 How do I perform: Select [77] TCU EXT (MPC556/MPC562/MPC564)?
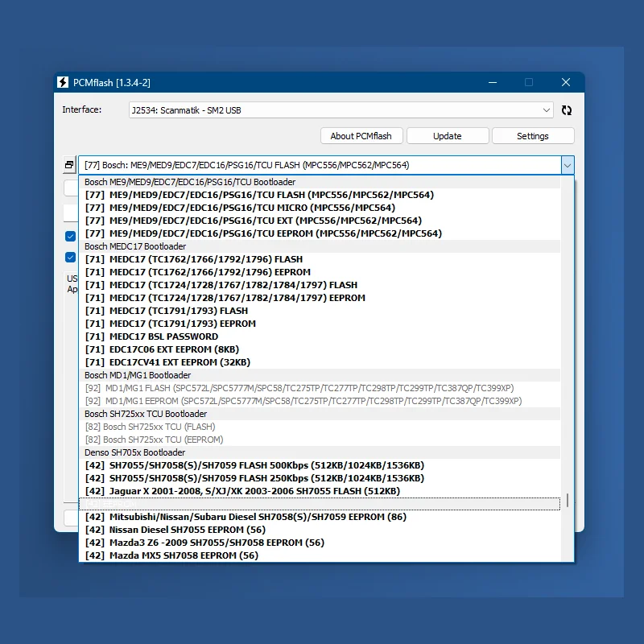pyautogui.click(x=320, y=221)
